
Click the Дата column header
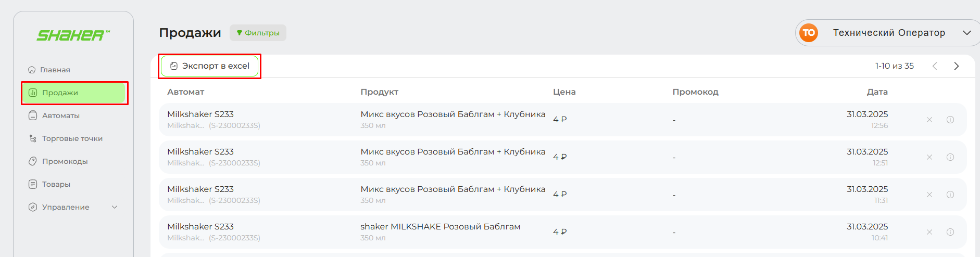point(877,92)
